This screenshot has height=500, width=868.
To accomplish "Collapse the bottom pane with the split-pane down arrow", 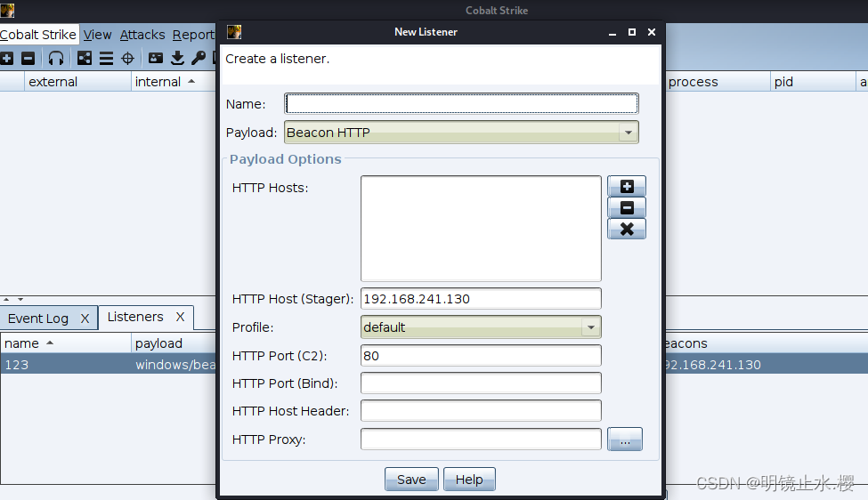I will 20,299.
